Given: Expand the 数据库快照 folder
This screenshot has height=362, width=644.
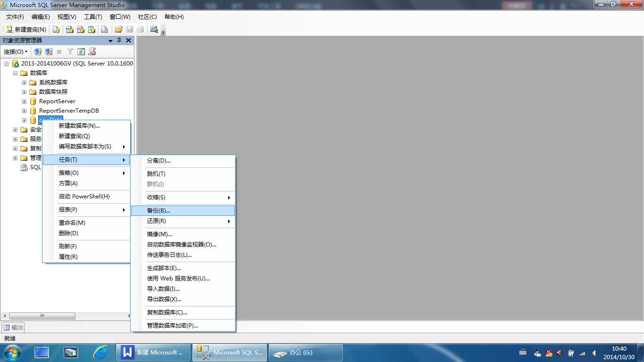Looking at the screenshot, I should [24, 92].
